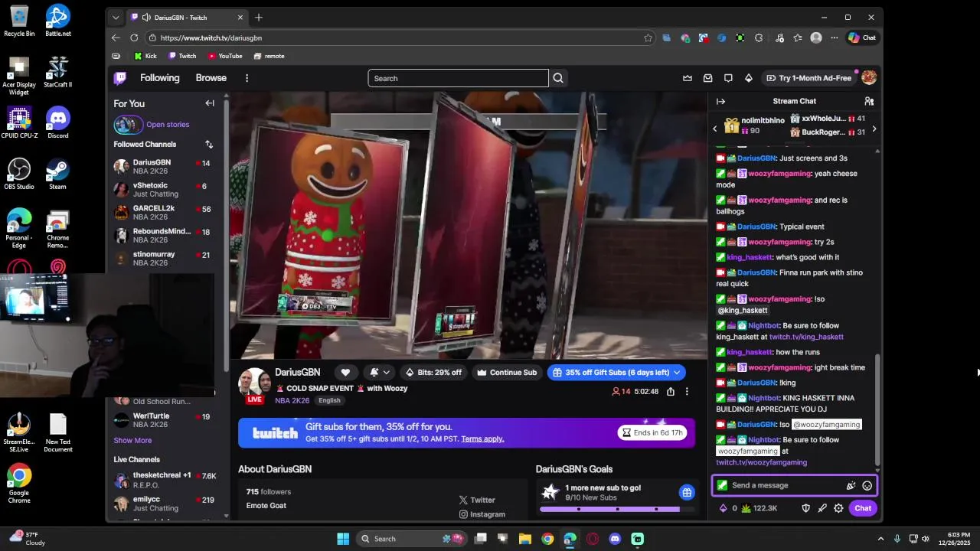The height and width of the screenshot is (551, 980).
Task: Open the chat shield mode icon
Action: pyautogui.click(x=805, y=508)
